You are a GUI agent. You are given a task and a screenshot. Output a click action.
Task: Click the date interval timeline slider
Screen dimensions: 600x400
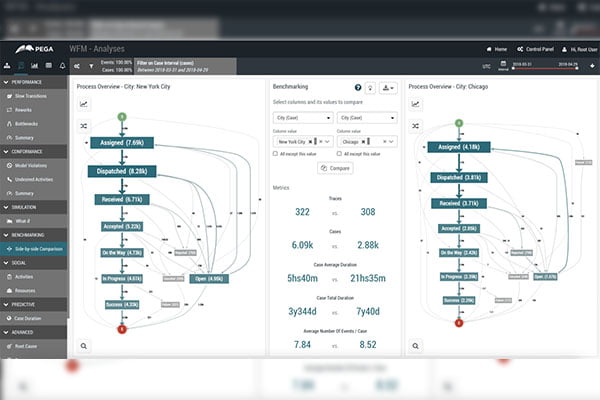pos(547,66)
